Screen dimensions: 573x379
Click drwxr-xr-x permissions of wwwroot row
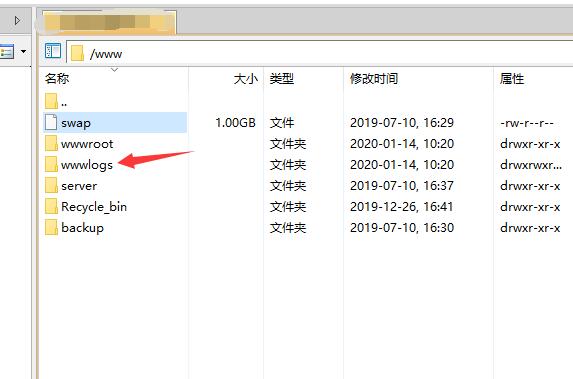click(530, 144)
